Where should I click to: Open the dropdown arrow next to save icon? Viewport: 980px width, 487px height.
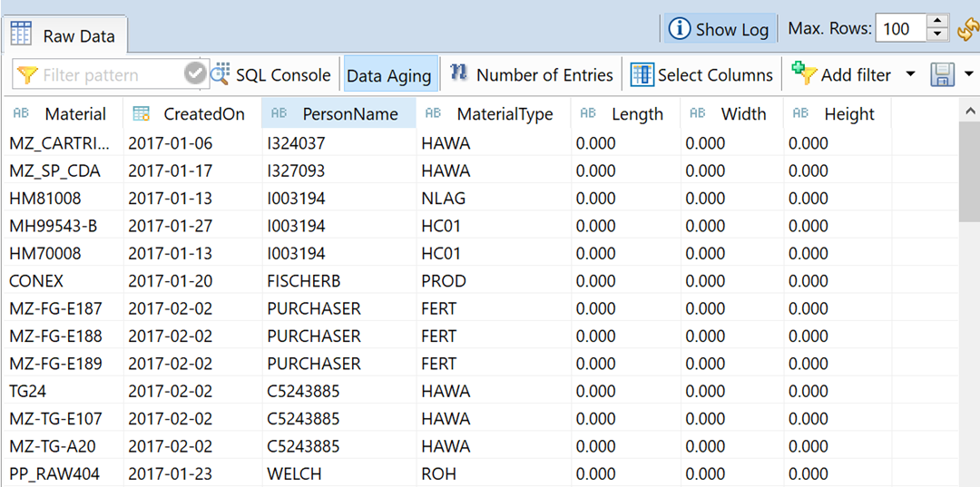point(969,74)
